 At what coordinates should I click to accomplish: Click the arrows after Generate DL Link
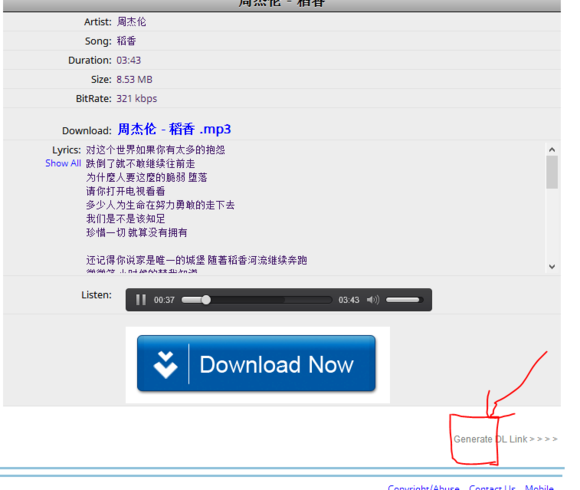point(543,439)
